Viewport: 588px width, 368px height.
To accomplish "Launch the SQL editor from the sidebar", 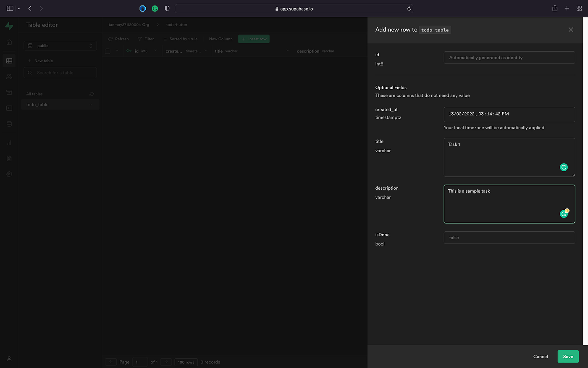I will [9, 108].
